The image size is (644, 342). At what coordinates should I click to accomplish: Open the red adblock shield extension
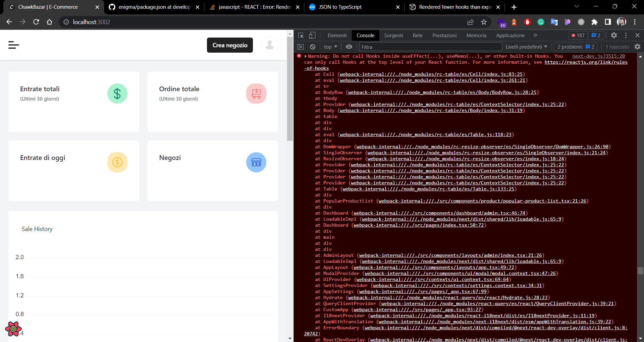[x=527, y=22]
